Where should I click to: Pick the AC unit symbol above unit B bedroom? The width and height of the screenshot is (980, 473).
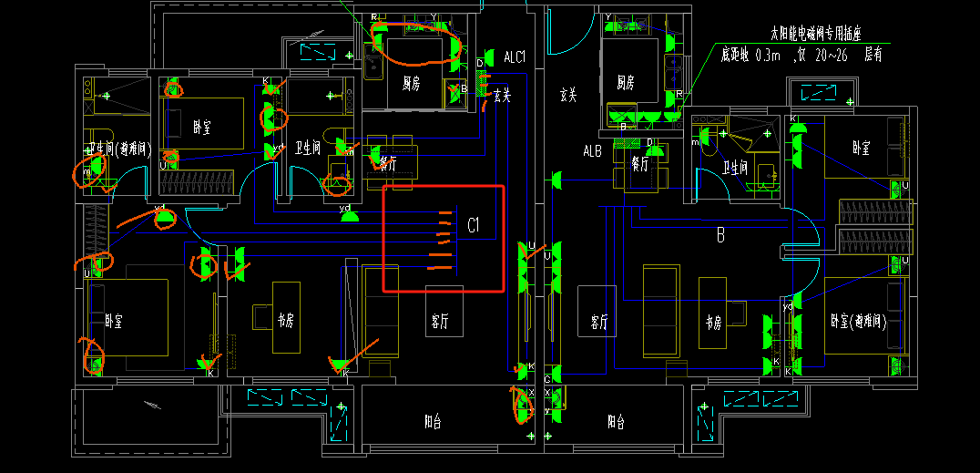click(818, 93)
